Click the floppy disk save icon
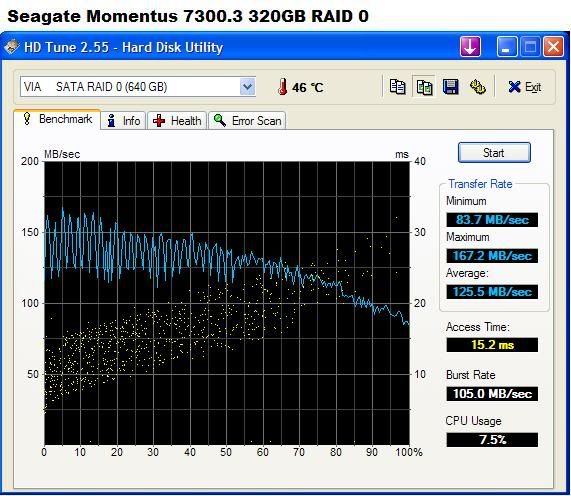571x496 pixels. 450,87
